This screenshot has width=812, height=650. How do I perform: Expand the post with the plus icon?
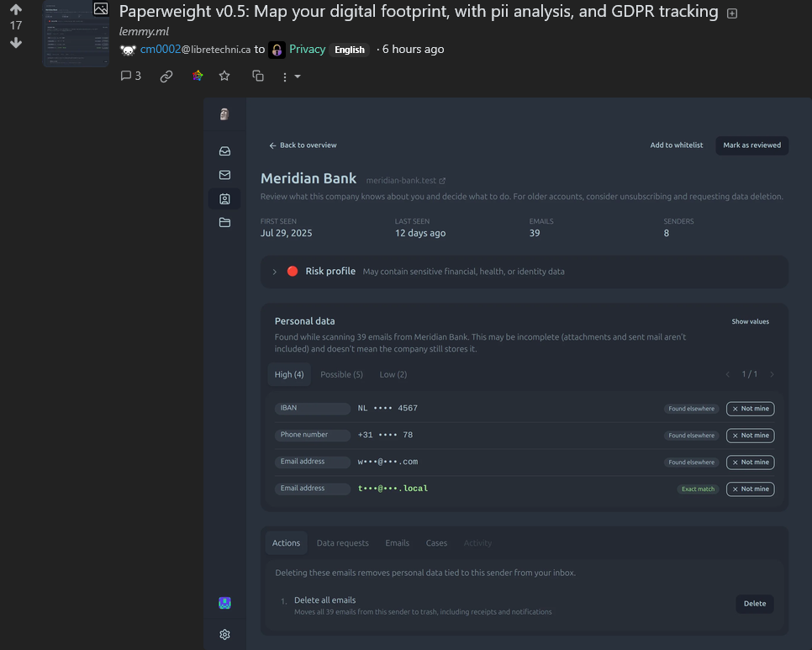click(732, 13)
